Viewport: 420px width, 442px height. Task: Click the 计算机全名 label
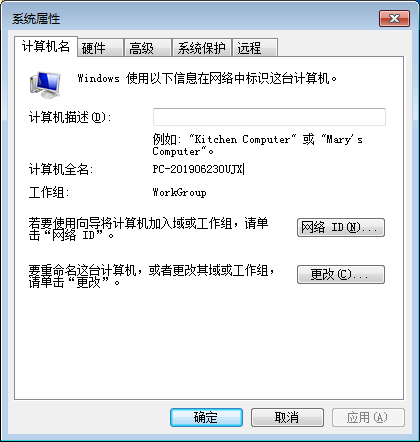pyautogui.click(x=61, y=169)
